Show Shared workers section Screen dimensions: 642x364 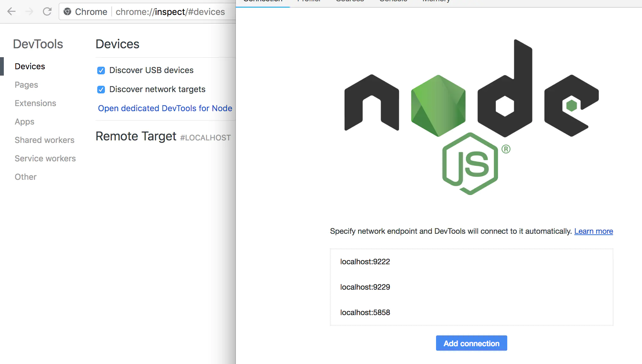pyautogui.click(x=44, y=140)
